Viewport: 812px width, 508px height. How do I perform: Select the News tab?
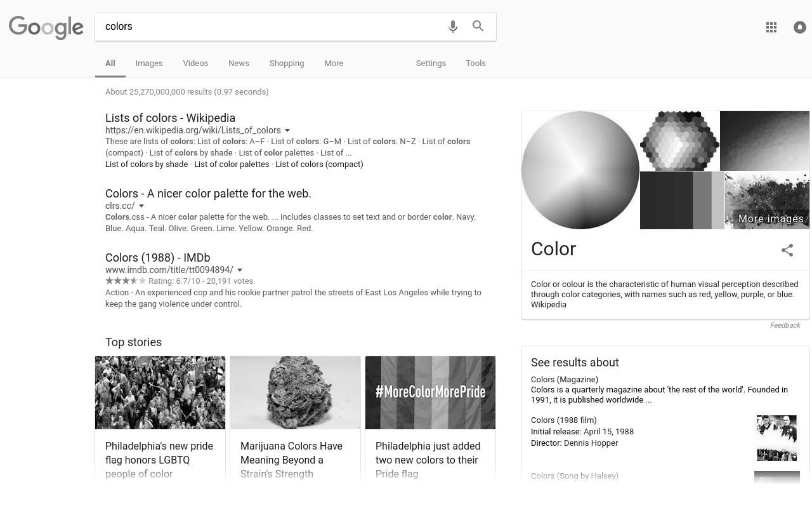pos(239,63)
